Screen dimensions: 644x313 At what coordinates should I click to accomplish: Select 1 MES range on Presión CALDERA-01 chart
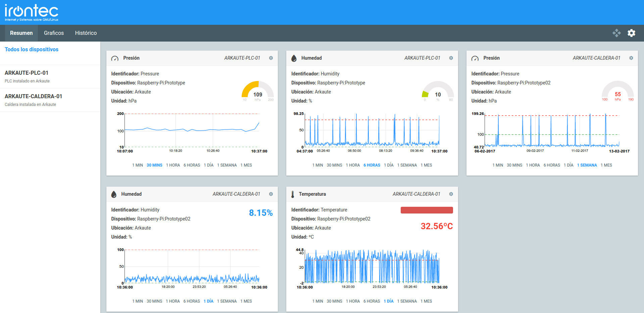tap(606, 165)
